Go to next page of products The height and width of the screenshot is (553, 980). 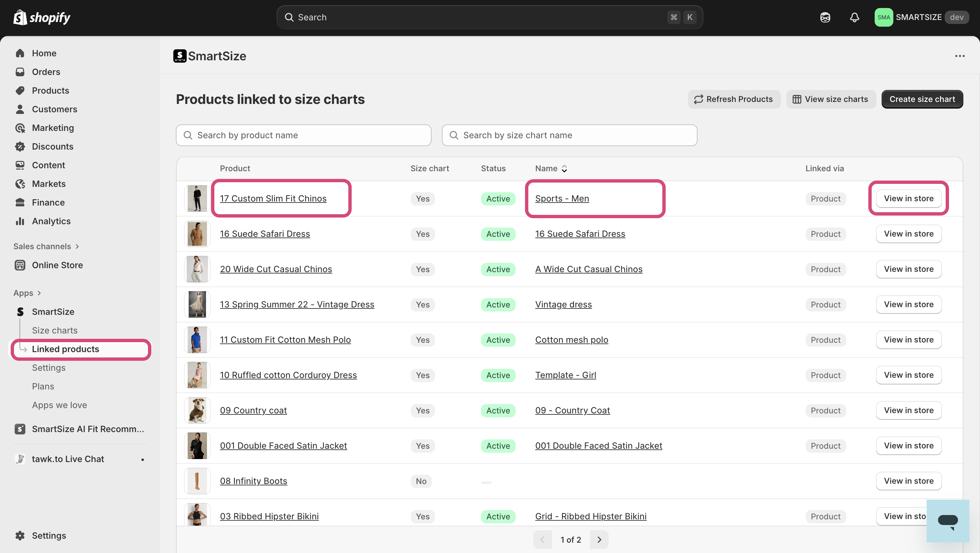coord(599,540)
